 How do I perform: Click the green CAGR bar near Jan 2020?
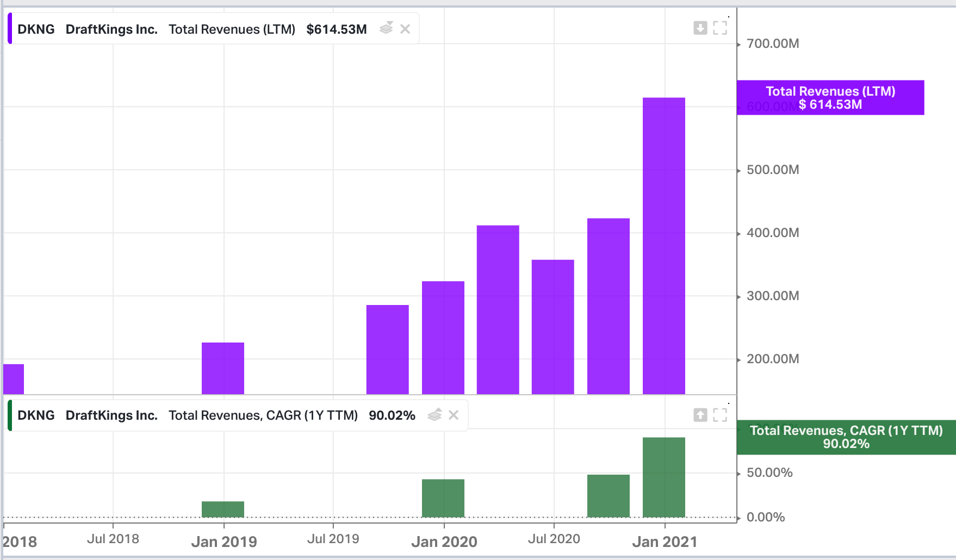443,498
